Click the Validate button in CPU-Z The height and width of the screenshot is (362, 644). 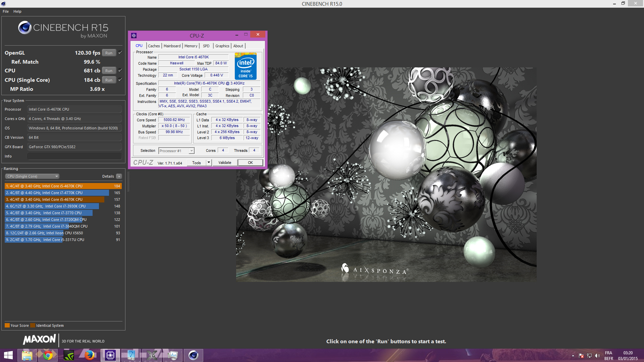tap(225, 163)
